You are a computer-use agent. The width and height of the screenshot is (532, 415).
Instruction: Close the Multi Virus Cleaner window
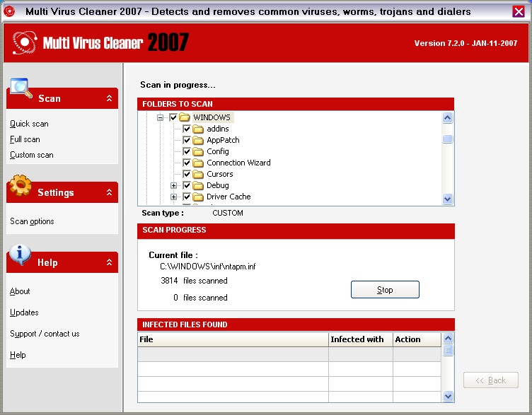point(519,12)
